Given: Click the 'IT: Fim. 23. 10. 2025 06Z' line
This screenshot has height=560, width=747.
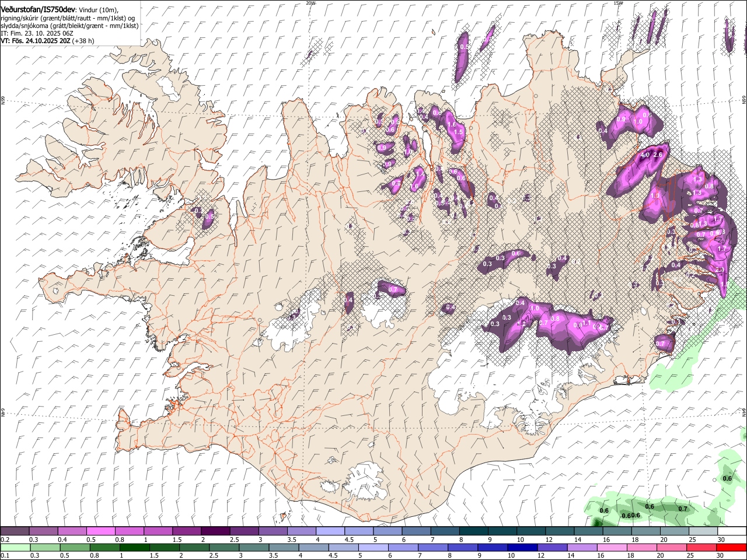Looking at the screenshot, I should 37,33.
